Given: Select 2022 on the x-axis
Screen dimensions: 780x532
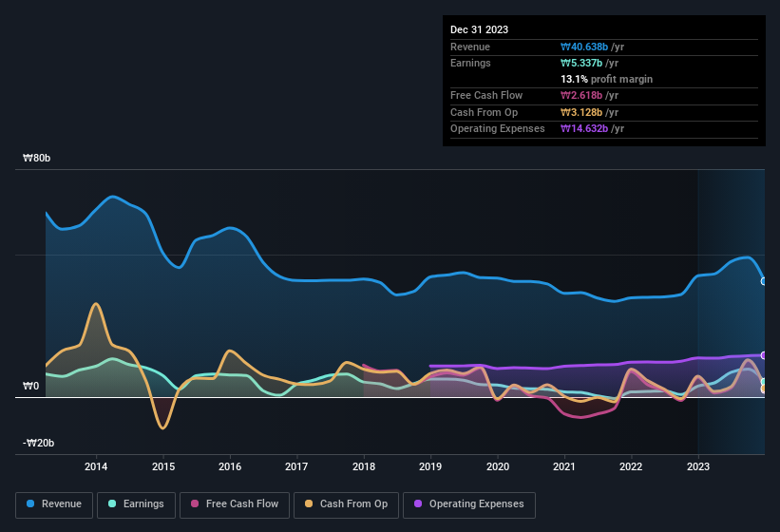Looking at the screenshot, I should point(631,466).
